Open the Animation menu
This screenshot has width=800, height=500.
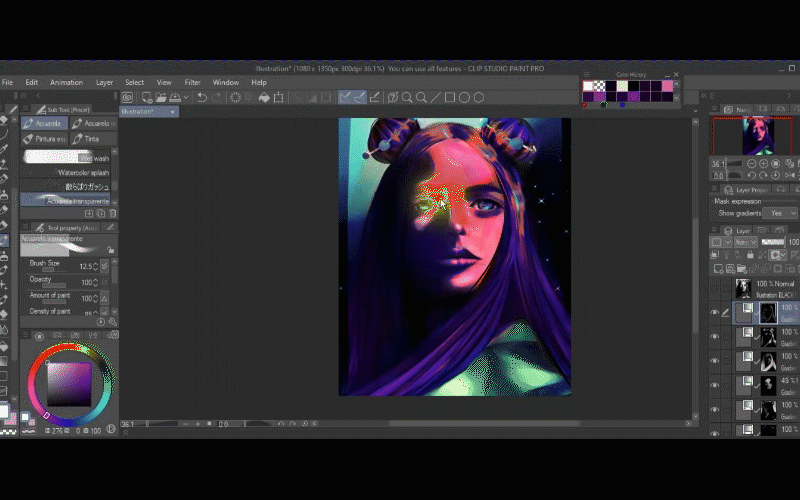click(x=66, y=82)
